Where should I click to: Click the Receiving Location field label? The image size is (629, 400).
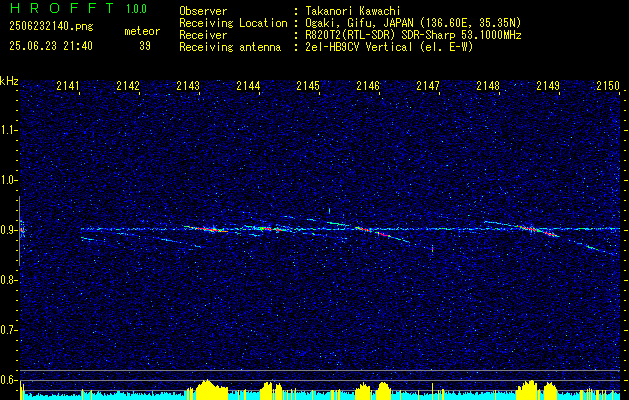click(x=233, y=23)
